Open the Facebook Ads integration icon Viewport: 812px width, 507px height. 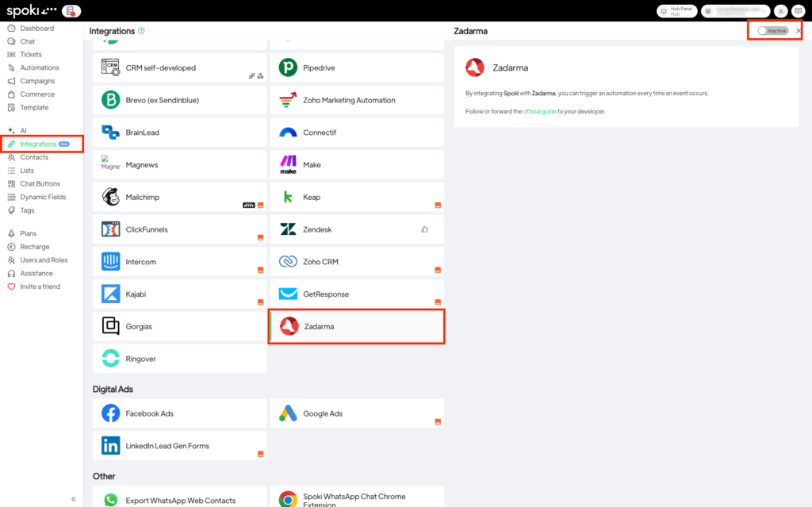tap(111, 413)
